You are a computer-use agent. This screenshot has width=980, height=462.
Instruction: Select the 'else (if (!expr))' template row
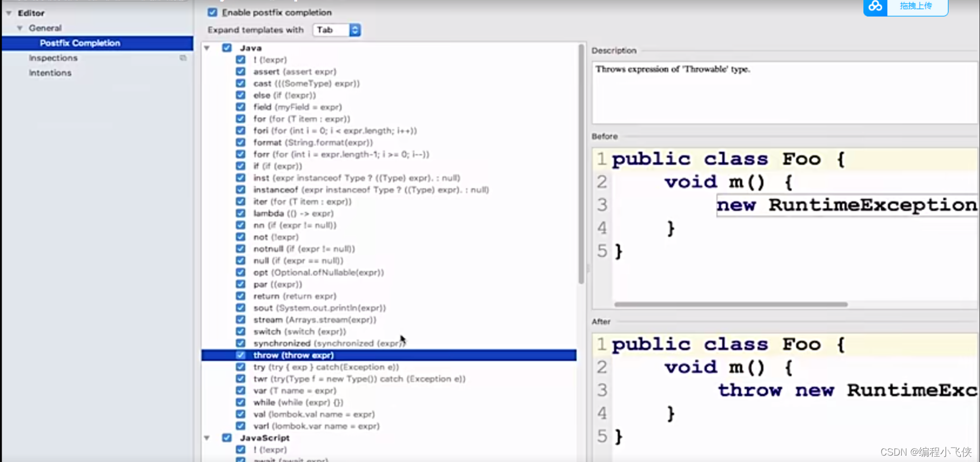(389, 95)
